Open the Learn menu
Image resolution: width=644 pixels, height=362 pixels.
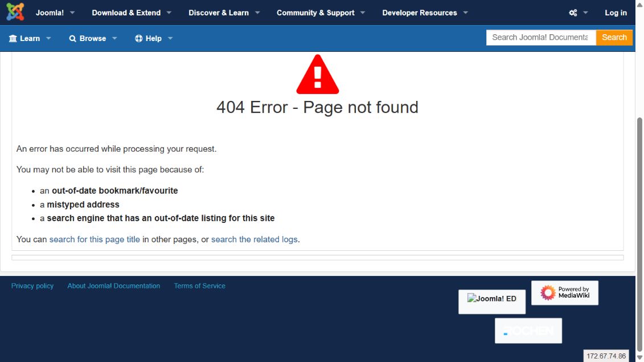pyautogui.click(x=30, y=38)
